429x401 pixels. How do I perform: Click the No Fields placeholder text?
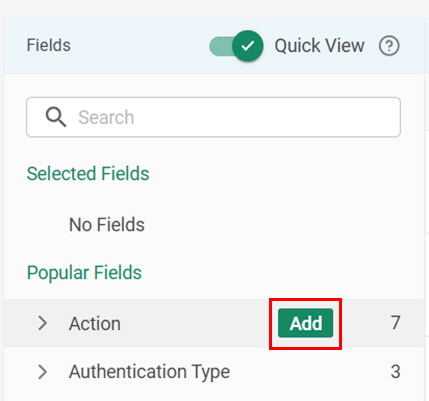[x=107, y=224]
